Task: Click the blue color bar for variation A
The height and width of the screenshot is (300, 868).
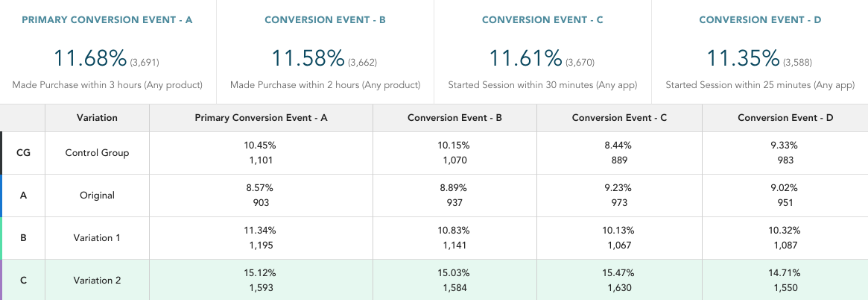Action: tap(1, 196)
